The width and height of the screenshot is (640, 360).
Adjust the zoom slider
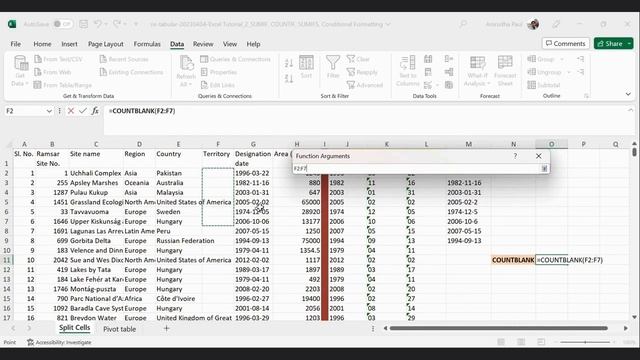(x=585, y=342)
